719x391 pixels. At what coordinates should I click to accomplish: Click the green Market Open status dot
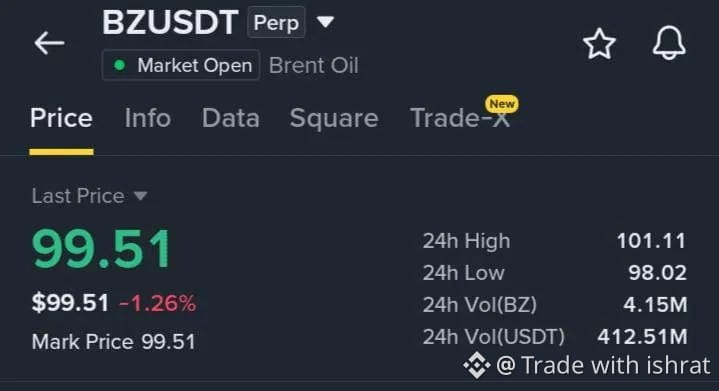(x=120, y=66)
